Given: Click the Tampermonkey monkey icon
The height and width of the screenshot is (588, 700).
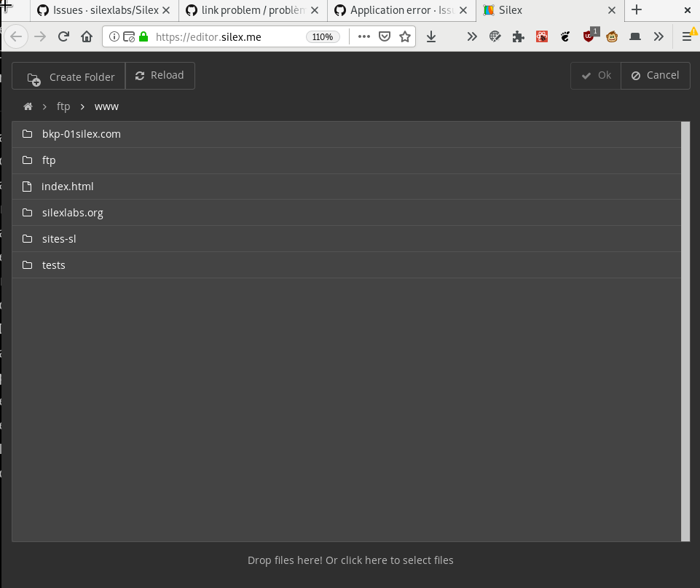Looking at the screenshot, I should [x=612, y=36].
